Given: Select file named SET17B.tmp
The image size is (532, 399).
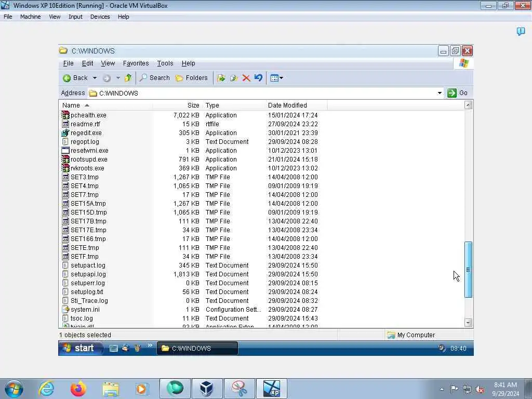Looking at the screenshot, I should (88, 221).
